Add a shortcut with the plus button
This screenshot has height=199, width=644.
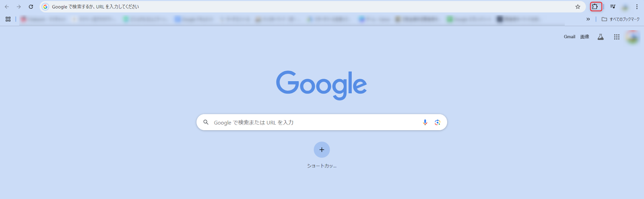pyautogui.click(x=322, y=150)
